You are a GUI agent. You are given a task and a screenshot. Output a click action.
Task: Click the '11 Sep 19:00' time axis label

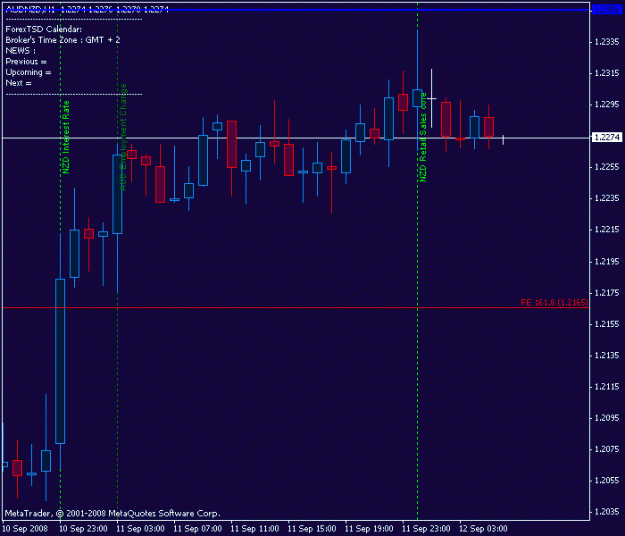tap(369, 529)
